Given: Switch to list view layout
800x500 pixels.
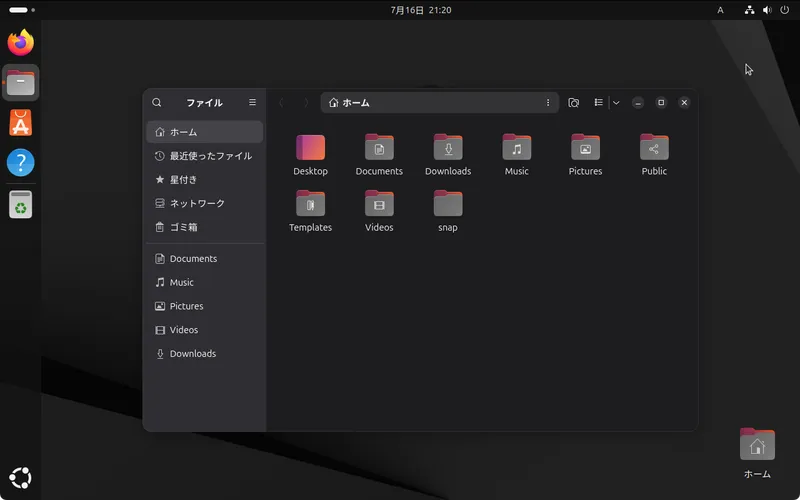Looking at the screenshot, I should pyautogui.click(x=598, y=103).
